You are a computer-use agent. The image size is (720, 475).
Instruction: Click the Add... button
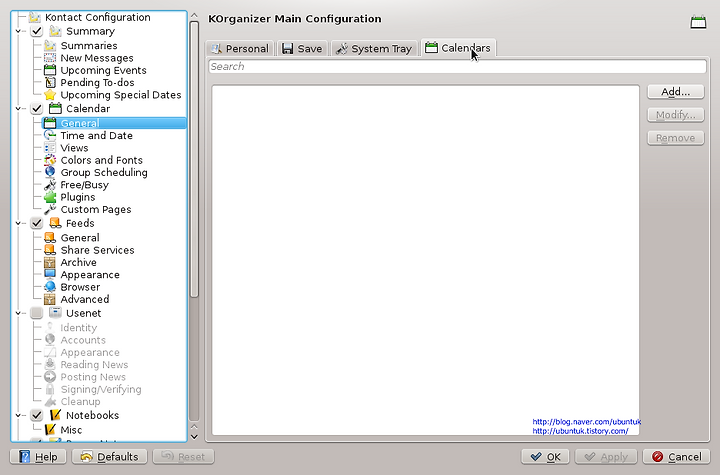click(x=675, y=91)
